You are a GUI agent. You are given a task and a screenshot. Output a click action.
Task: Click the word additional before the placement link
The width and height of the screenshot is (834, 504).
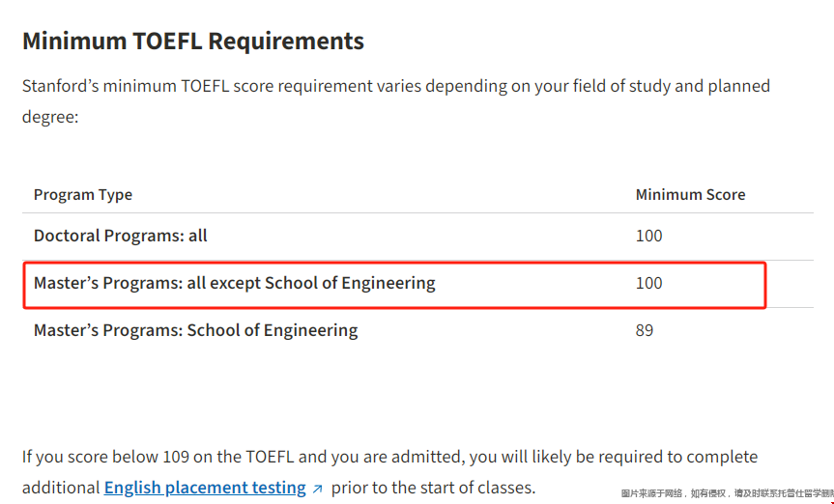pyautogui.click(x=61, y=488)
